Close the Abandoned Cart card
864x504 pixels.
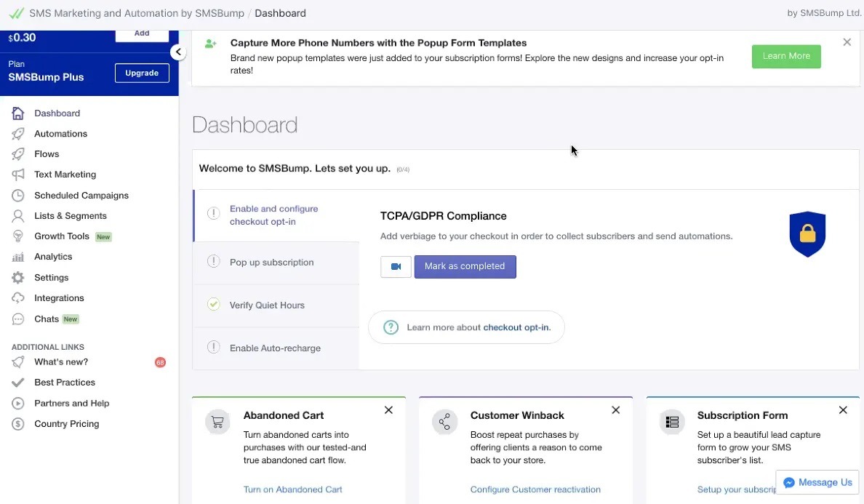(388, 410)
